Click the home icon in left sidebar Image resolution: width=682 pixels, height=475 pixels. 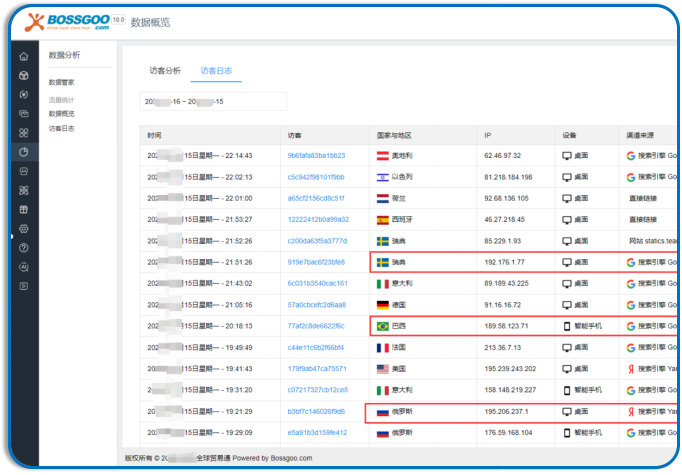(x=24, y=56)
